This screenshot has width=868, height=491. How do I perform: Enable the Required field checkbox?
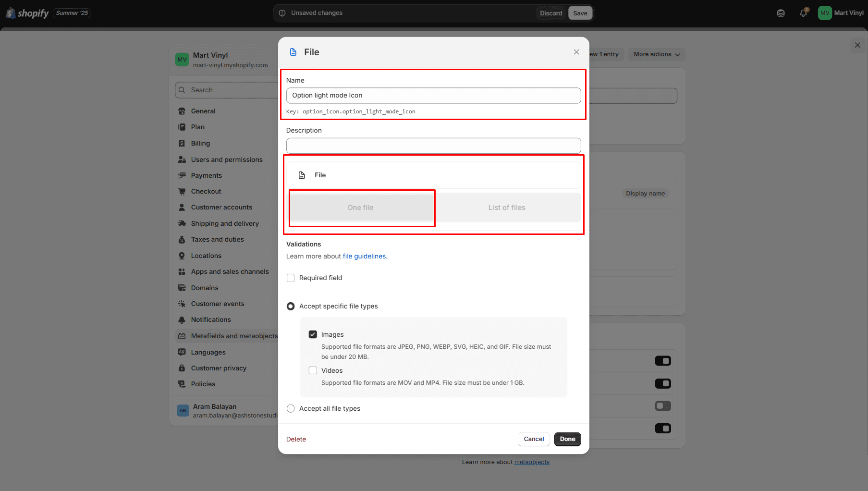[x=291, y=278]
